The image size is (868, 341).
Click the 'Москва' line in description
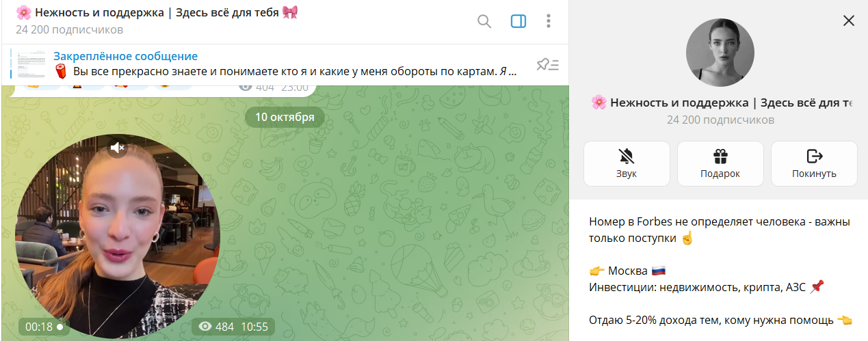(x=627, y=271)
